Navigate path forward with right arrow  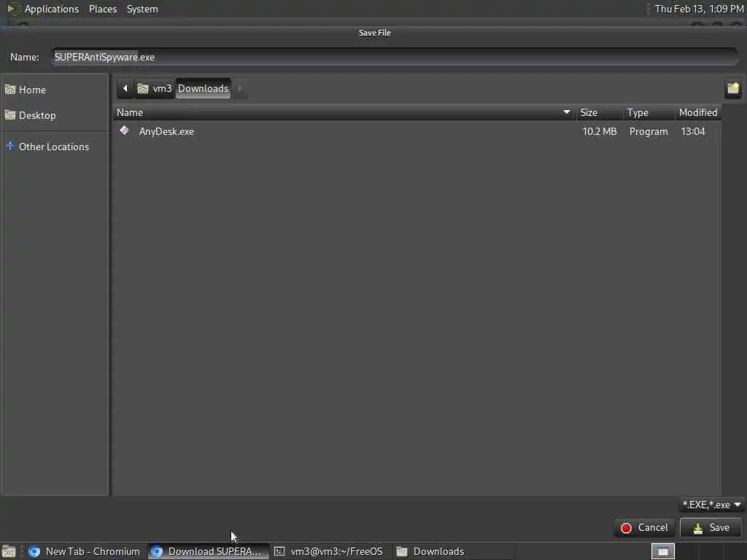239,88
